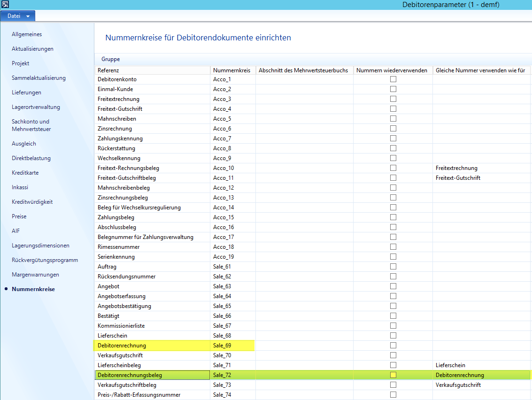Check the reuse numbers box for Auftrag
Viewport: 532px width, 400px height.
point(393,267)
